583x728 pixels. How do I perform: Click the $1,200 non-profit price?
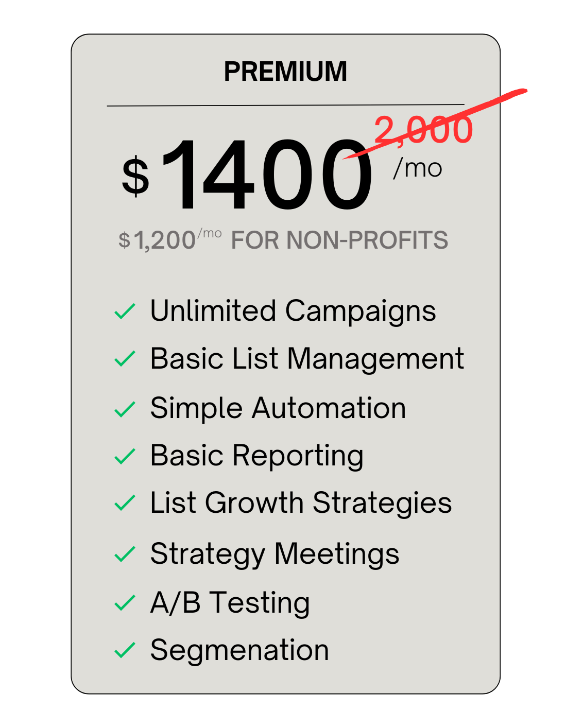[170, 239]
